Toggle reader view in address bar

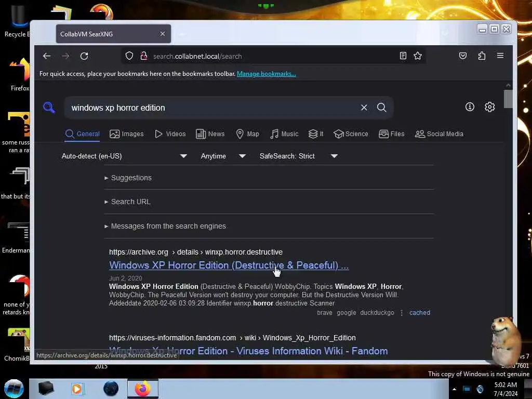point(403,56)
